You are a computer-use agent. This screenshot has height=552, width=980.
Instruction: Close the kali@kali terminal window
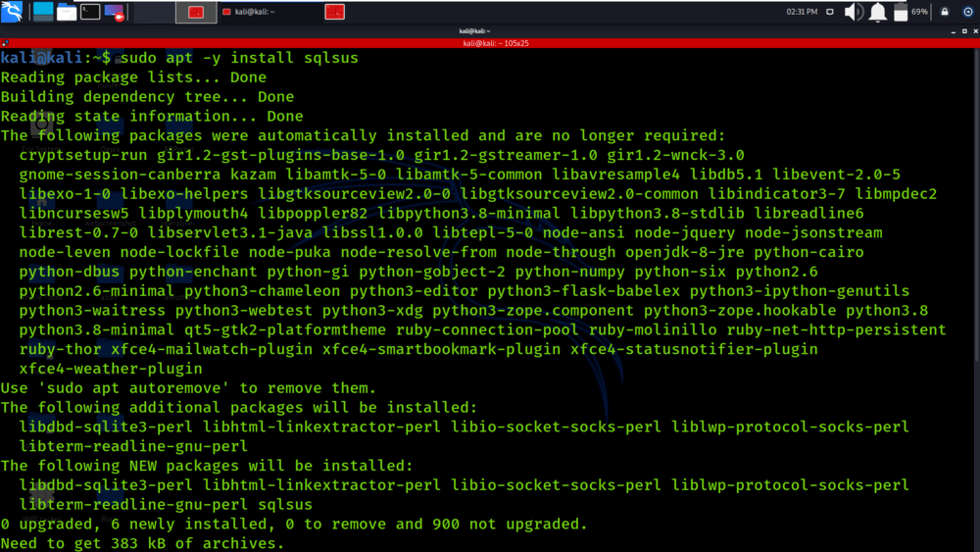coord(976,31)
